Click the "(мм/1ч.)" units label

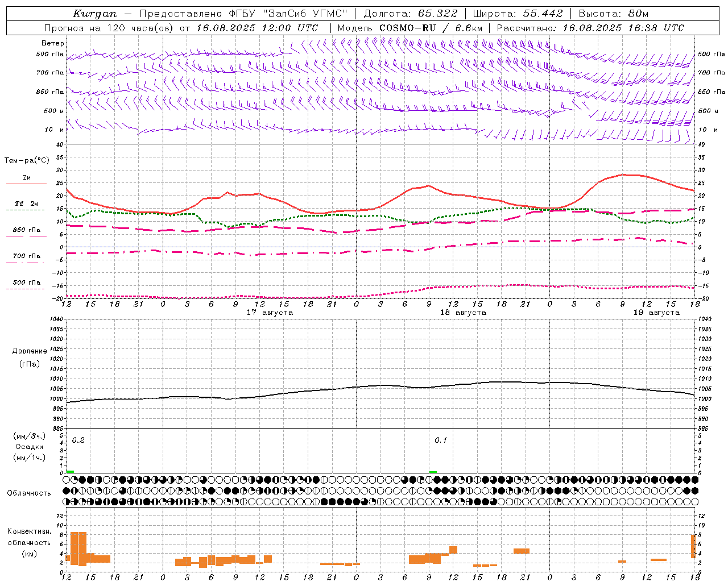30,458
